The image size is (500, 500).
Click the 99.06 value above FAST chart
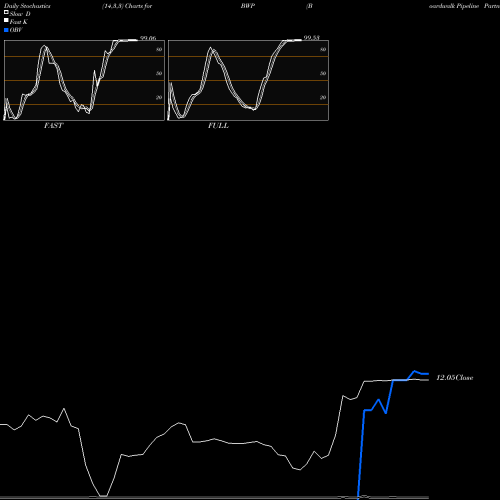(x=148, y=38)
